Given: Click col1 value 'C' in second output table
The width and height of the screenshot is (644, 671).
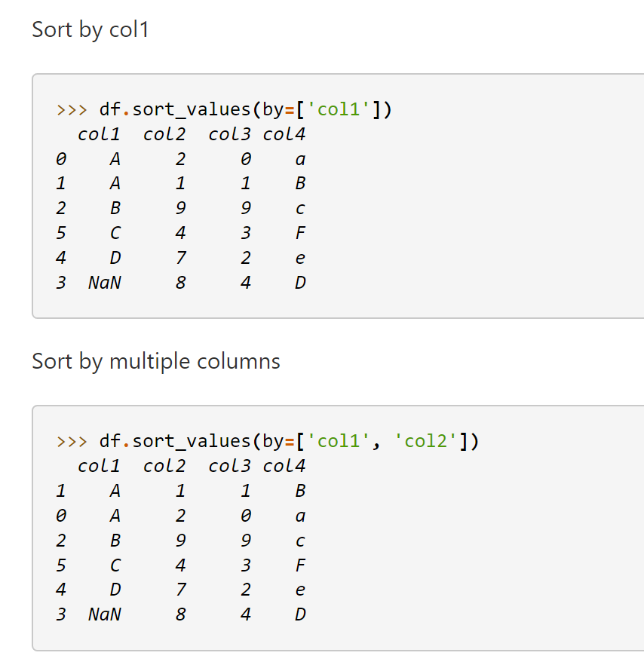Looking at the screenshot, I should click(115, 565).
